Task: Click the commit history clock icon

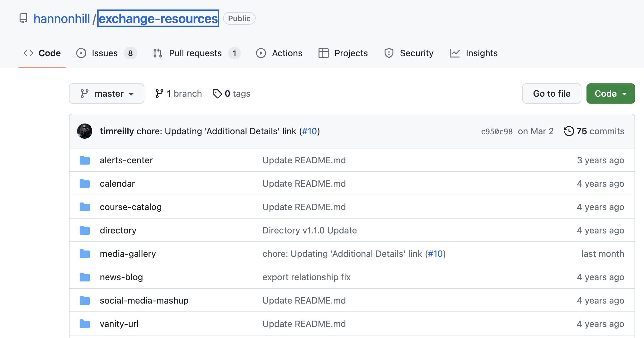Action: click(569, 131)
